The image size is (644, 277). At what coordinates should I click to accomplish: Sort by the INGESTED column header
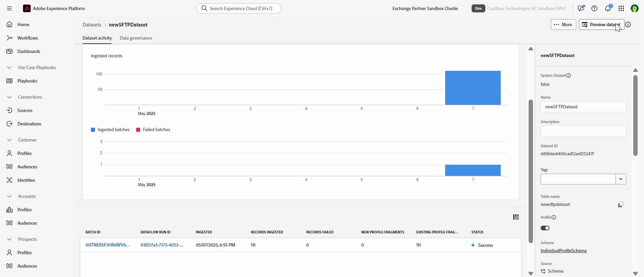[204, 232]
